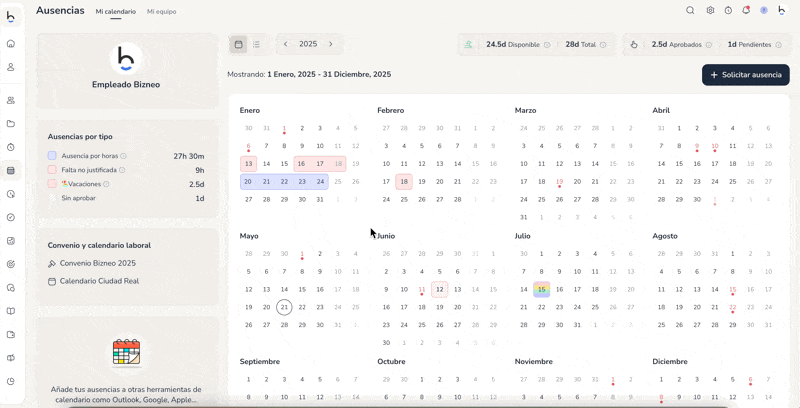Open the folder icon in sidebar
800x408 pixels.
[11, 123]
